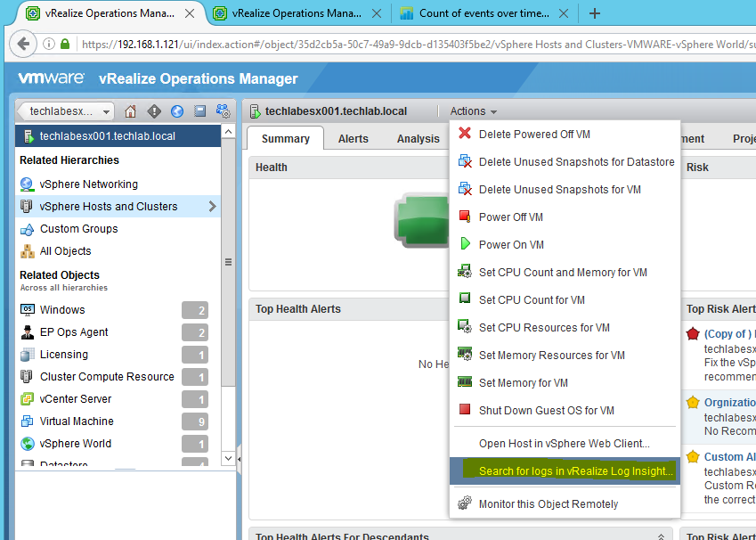The width and height of the screenshot is (756, 540).
Task: Select Shut Down Guest OS for VM
Action: [565, 410]
